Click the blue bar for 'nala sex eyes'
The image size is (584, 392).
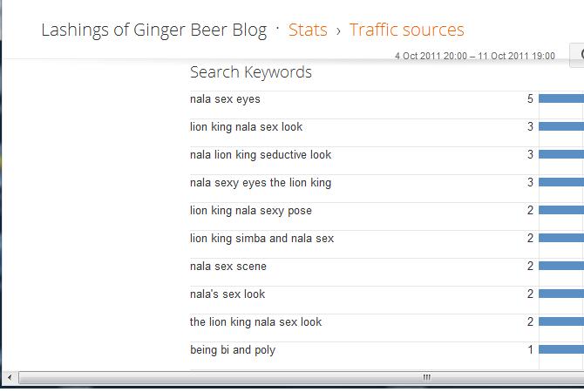(x=561, y=99)
